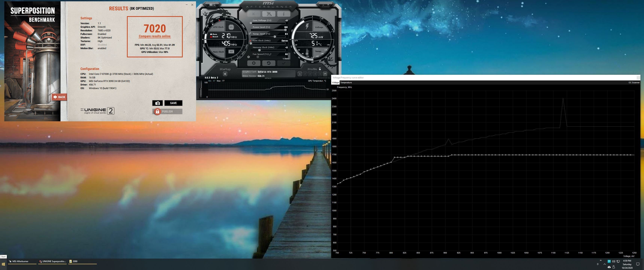Toggle the Profile lock icon
The height and width of the screenshot is (270, 644).
320,69
